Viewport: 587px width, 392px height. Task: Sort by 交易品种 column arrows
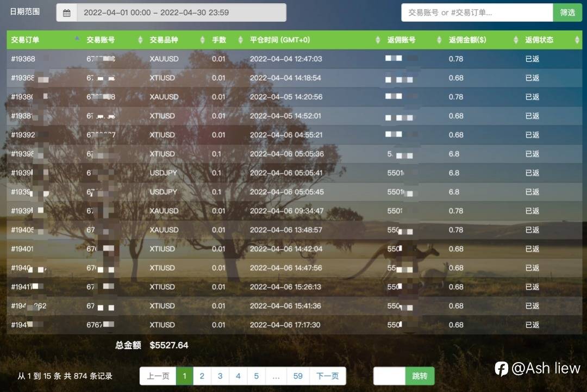click(203, 40)
